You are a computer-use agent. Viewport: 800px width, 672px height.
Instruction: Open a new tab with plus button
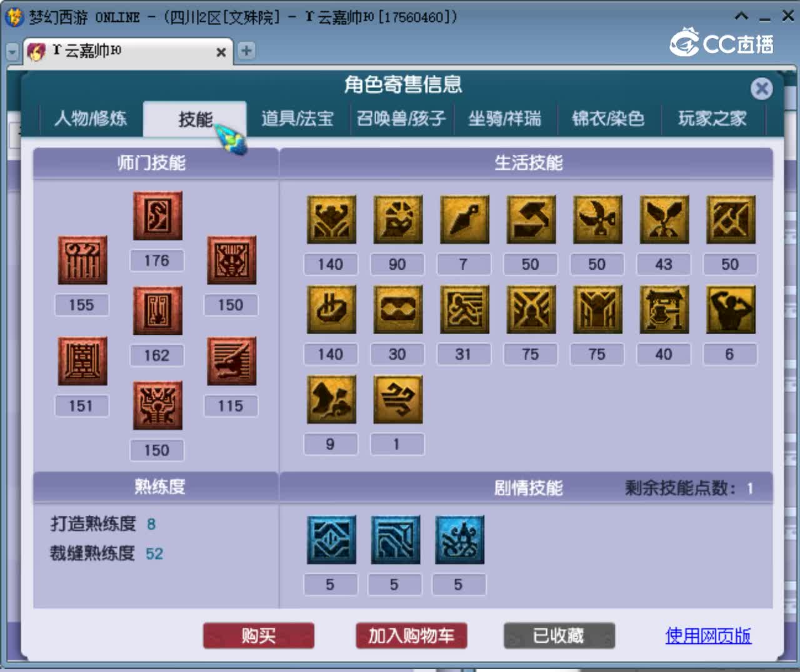(246, 51)
